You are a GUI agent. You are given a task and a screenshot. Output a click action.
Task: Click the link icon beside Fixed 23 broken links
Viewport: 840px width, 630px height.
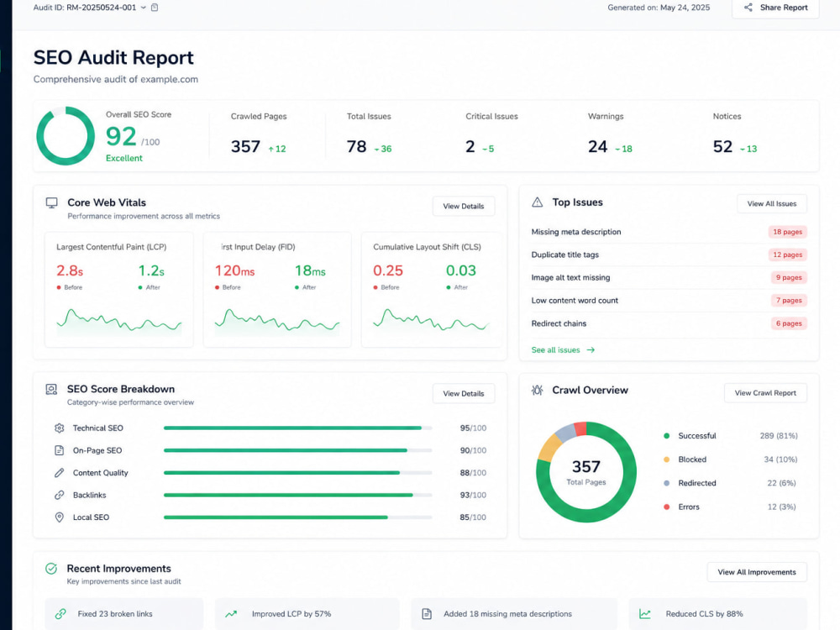61,614
